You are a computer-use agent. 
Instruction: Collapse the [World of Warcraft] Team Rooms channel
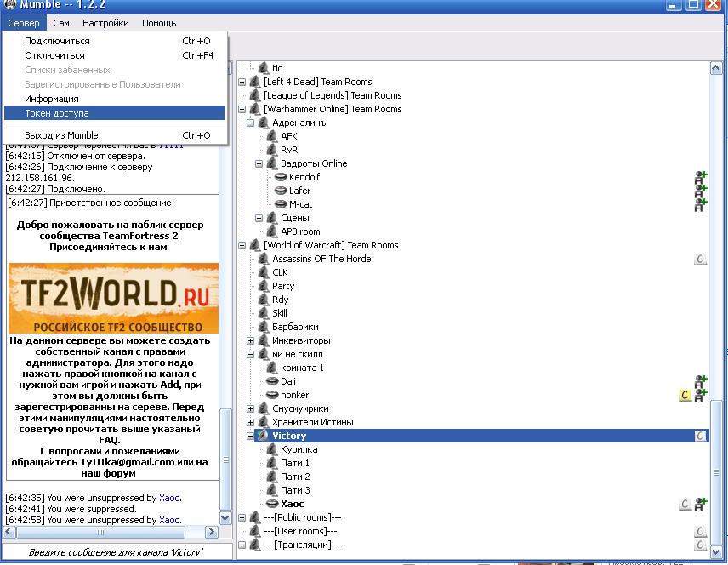242,245
